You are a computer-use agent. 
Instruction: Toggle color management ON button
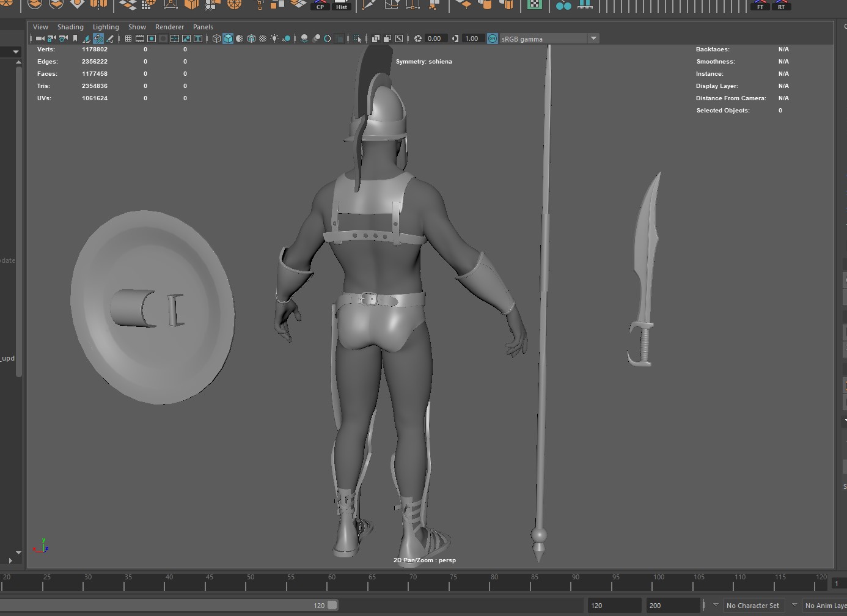point(492,38)
